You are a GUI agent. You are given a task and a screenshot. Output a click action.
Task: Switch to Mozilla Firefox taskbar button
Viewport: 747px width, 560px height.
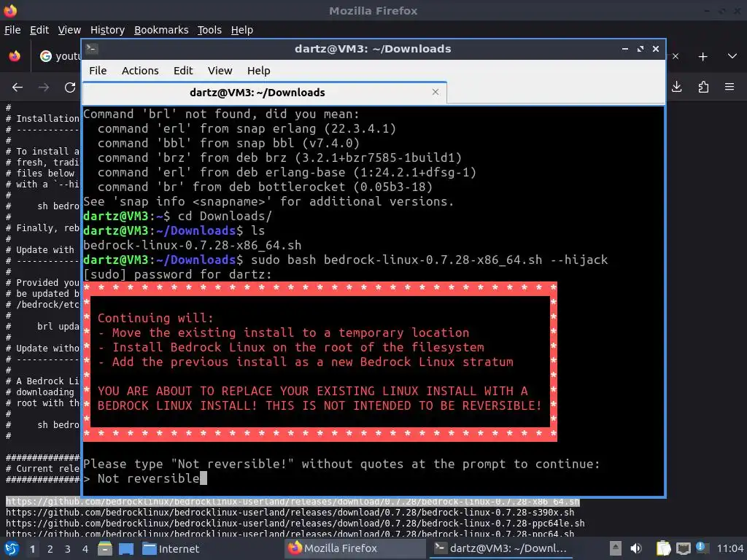tap(355, 548)
